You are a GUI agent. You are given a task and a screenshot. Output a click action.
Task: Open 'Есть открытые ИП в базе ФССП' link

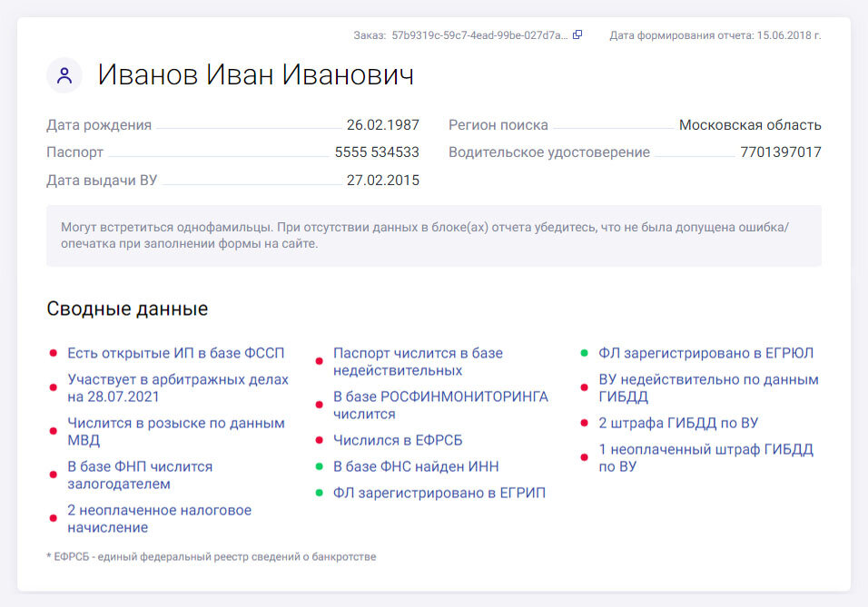[x=175, y=353]
